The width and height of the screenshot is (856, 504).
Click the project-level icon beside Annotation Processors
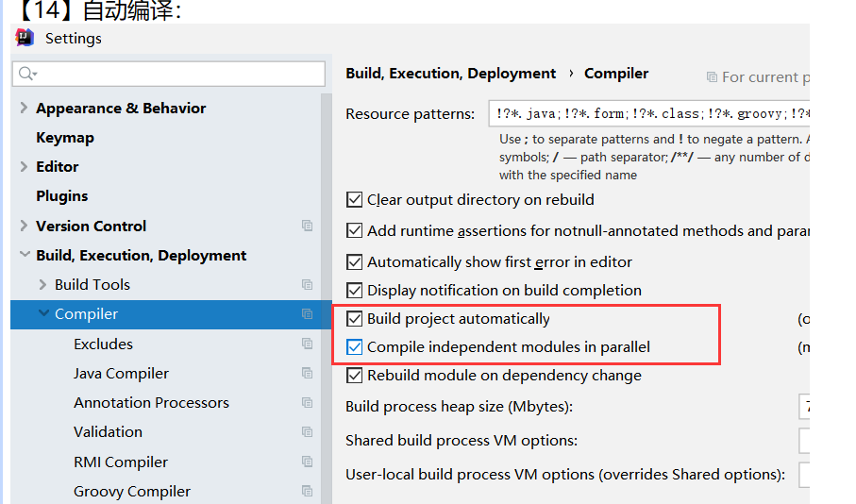point(307,402)
